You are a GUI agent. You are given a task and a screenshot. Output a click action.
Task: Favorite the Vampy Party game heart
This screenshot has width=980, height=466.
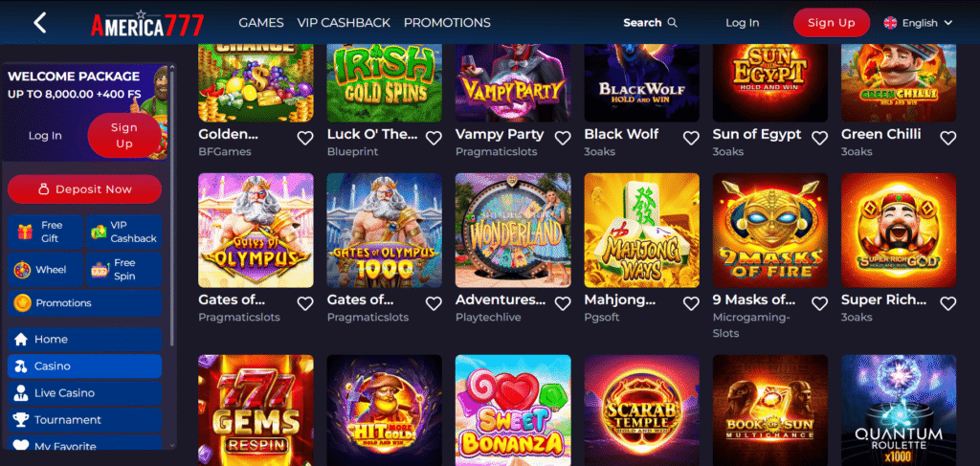(563, 138)
